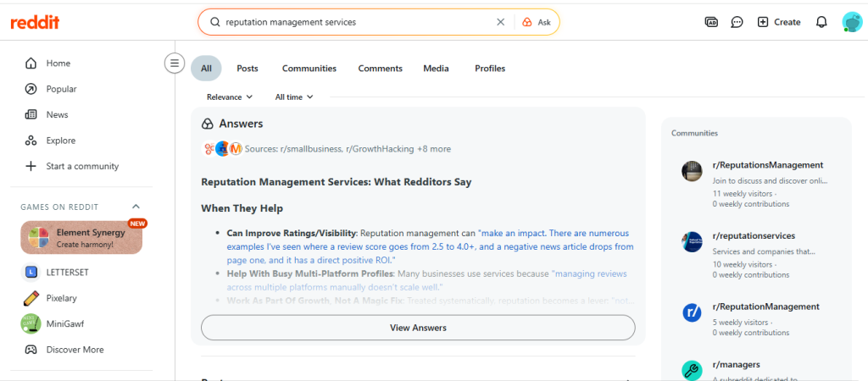Open the Element Synergy game card

[x=81, y=237]
